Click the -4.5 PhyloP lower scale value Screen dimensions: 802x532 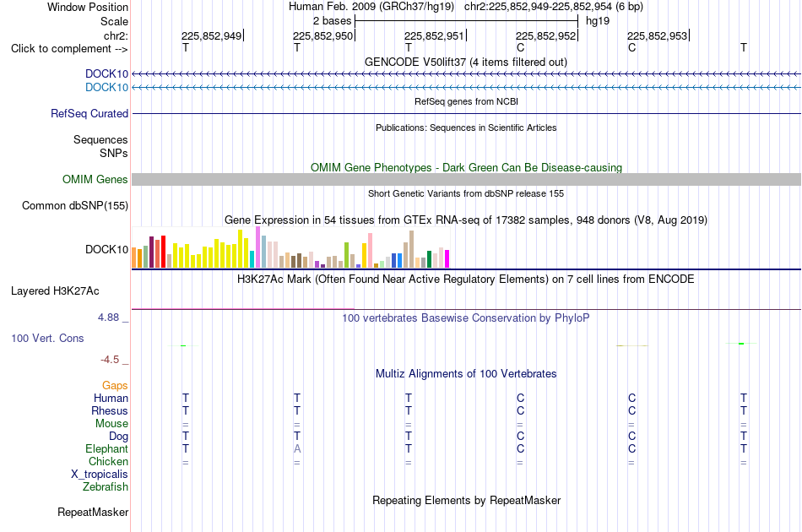(x=110, y=360)
